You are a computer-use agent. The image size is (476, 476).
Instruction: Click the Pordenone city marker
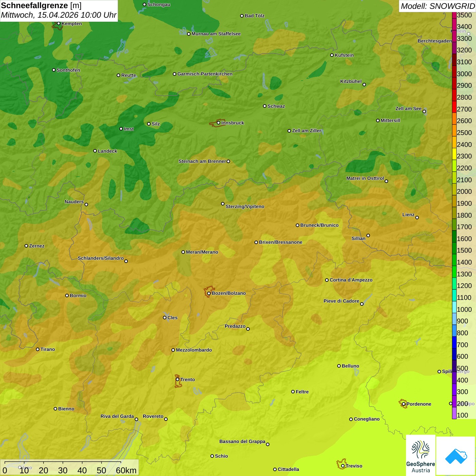[404, 404]
